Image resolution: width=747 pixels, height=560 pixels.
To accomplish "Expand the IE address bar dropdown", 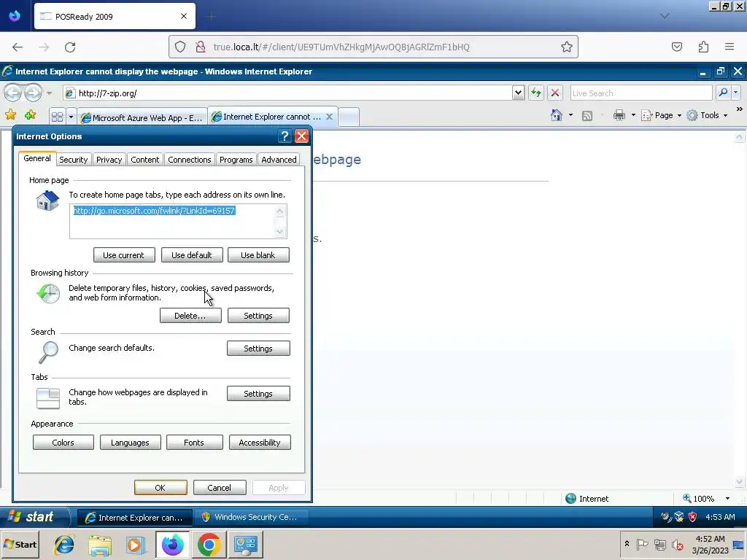I will tap(519, 93).
